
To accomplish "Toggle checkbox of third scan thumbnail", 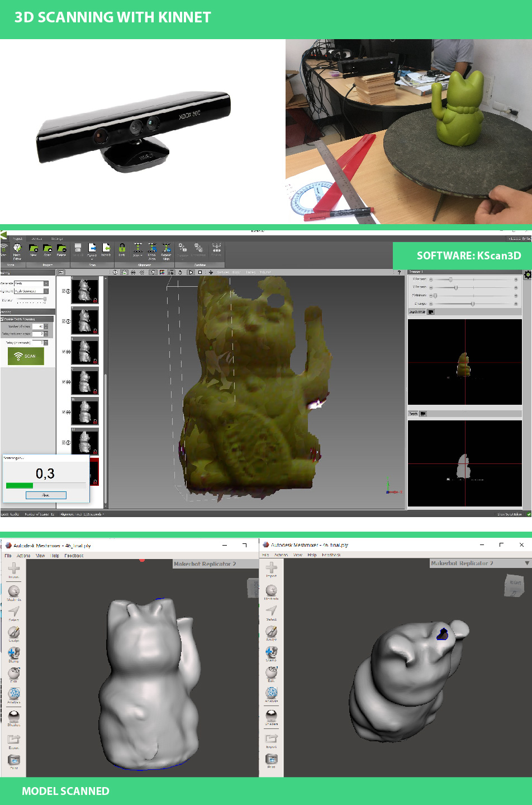I will coord(64,352).
